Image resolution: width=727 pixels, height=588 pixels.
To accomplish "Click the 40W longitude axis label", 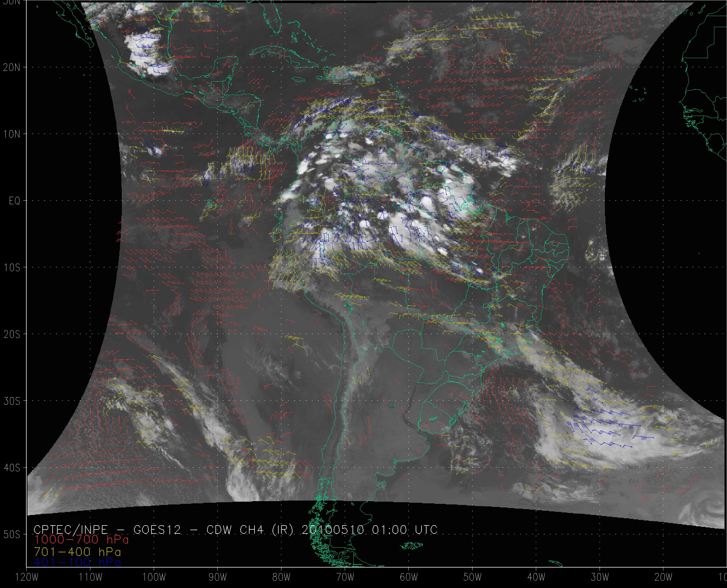I will click(x=536, y=577).
